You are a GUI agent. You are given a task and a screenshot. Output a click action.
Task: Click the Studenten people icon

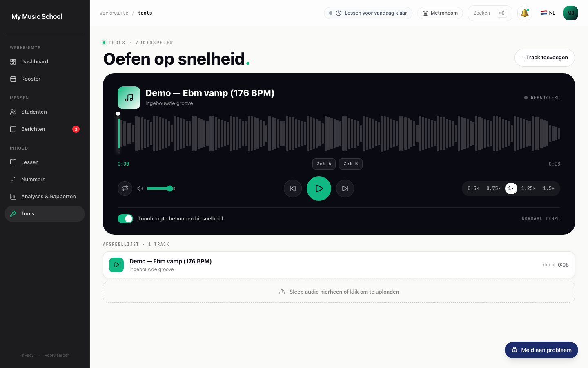13,112
